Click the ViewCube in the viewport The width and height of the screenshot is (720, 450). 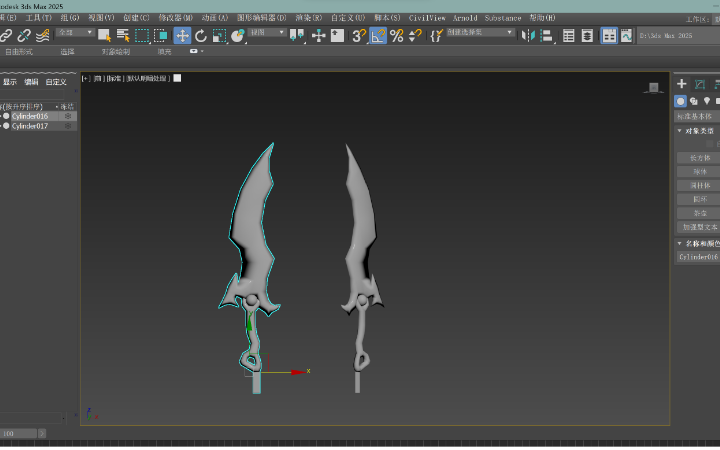[654, 87]
